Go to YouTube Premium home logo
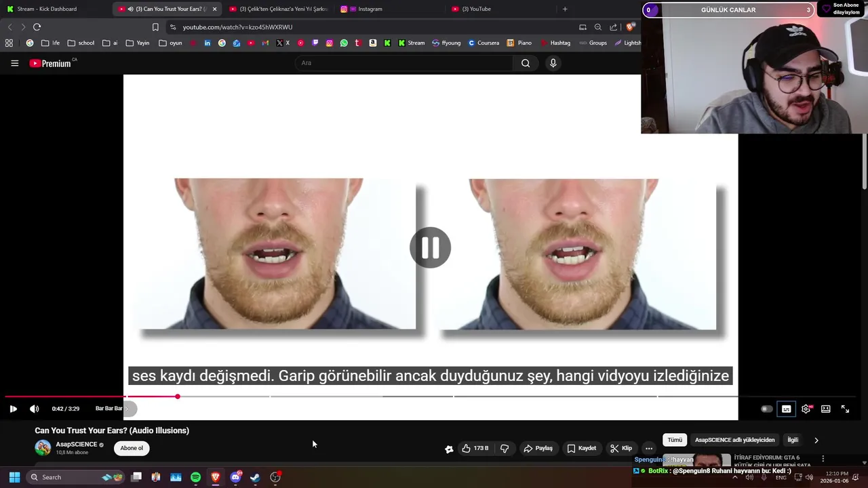This screenshot has height=488, width=868. (x=51, y=63)
